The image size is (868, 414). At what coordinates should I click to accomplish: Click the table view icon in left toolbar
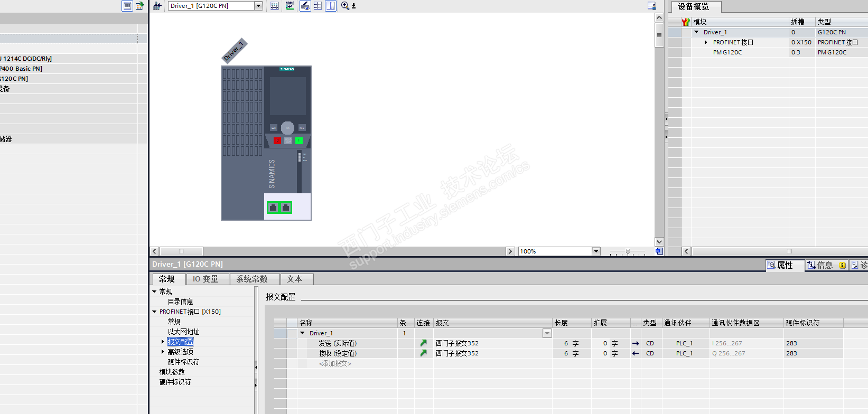point(127,6)
